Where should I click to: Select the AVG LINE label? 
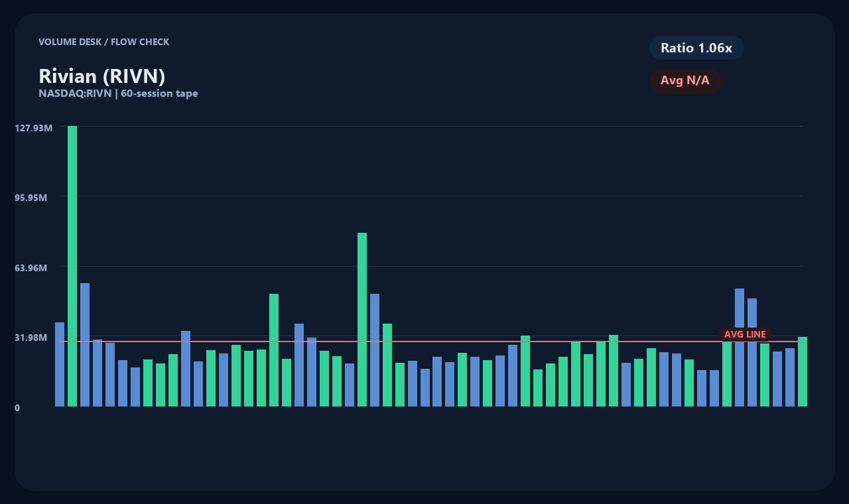pyautogui.click(x=745, y=334)
